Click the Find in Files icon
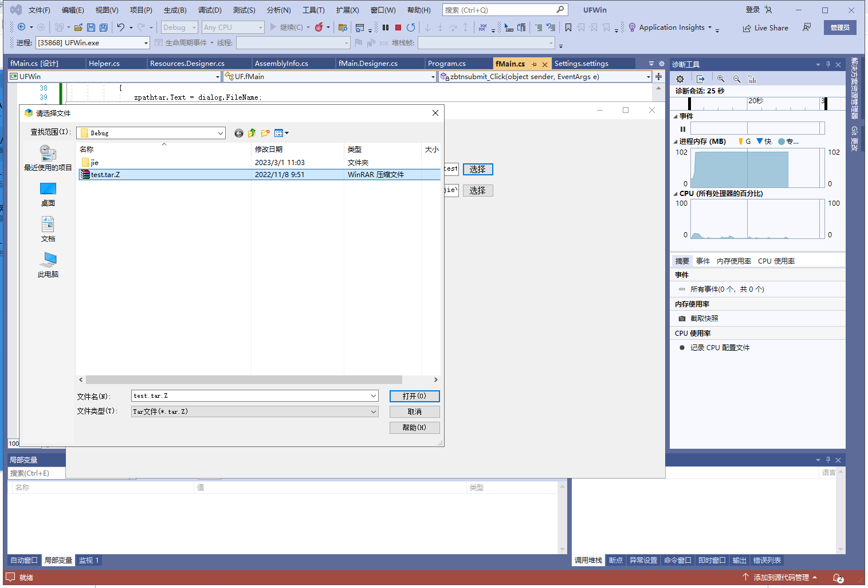The width and height of the screenshot is (868, 588). point(343,27)
